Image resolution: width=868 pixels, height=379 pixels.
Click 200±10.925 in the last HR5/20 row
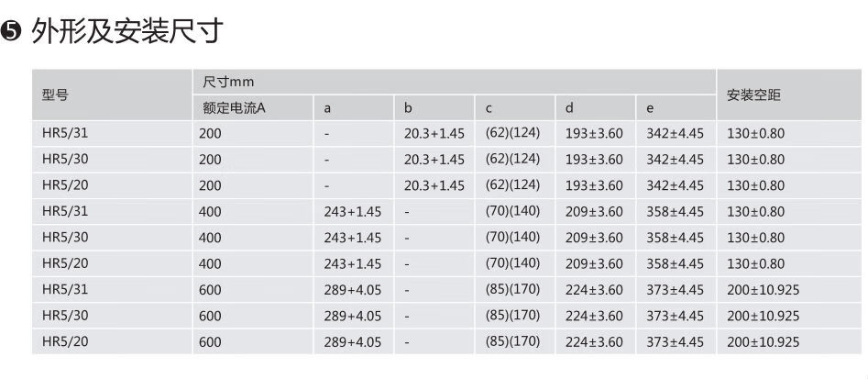[763, 342]
